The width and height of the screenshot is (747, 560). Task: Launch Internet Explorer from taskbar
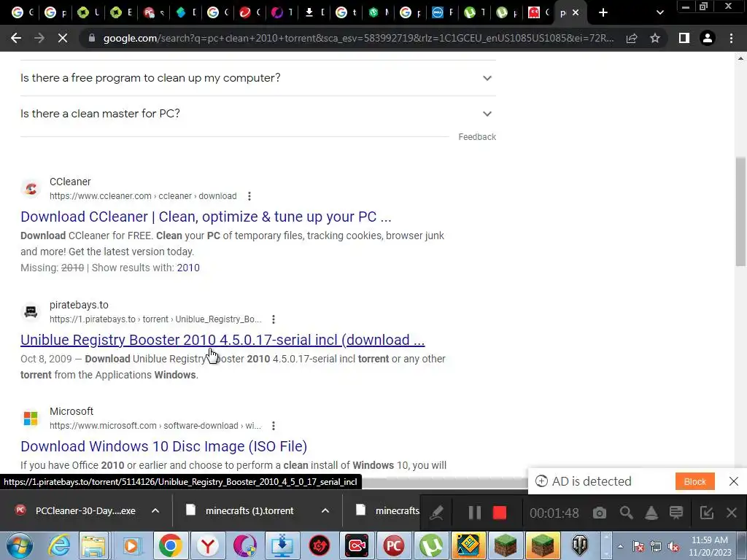click(x=60, y=545)
